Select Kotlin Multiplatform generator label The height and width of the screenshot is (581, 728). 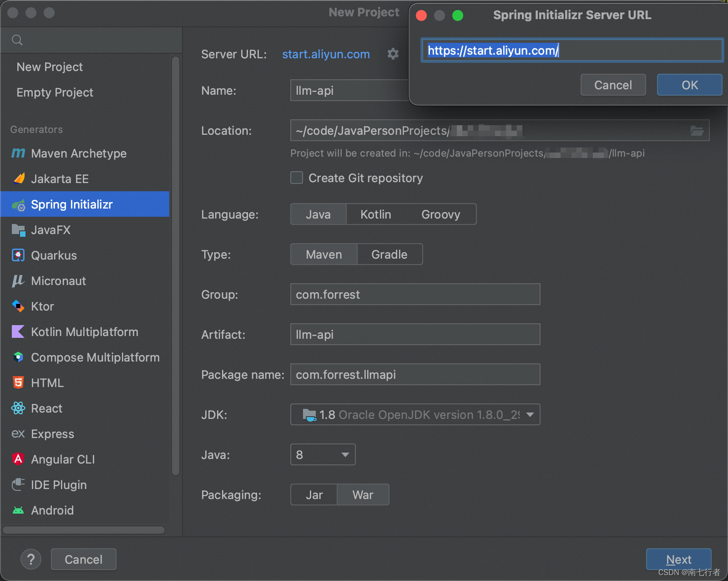[x=85, y=332]
